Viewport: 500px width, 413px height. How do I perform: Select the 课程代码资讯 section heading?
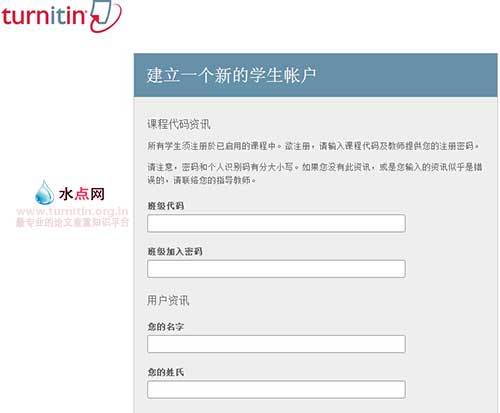click(179, 124)
